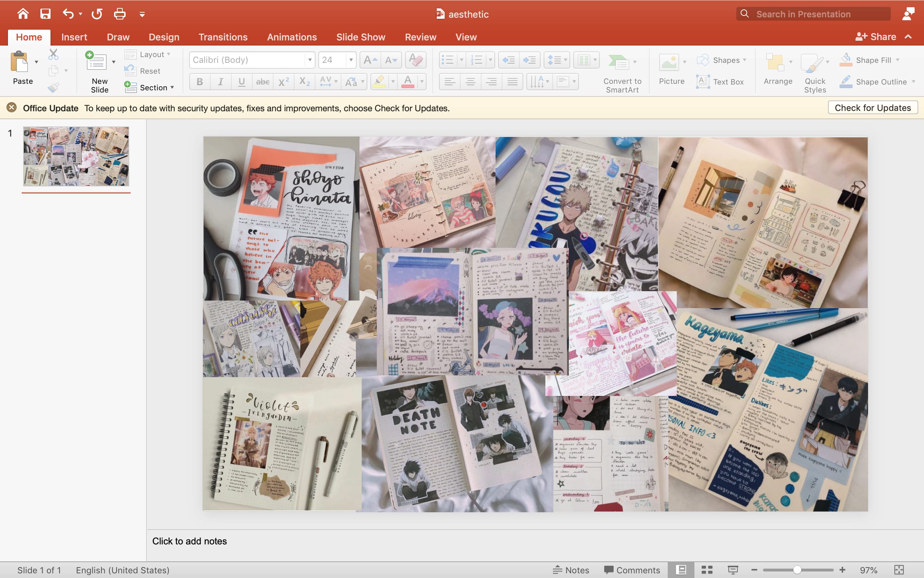The image size is (924, 578).
Task: Increase font size with the A-up icon
Action: pyautogui.click(x=370, y=60)
